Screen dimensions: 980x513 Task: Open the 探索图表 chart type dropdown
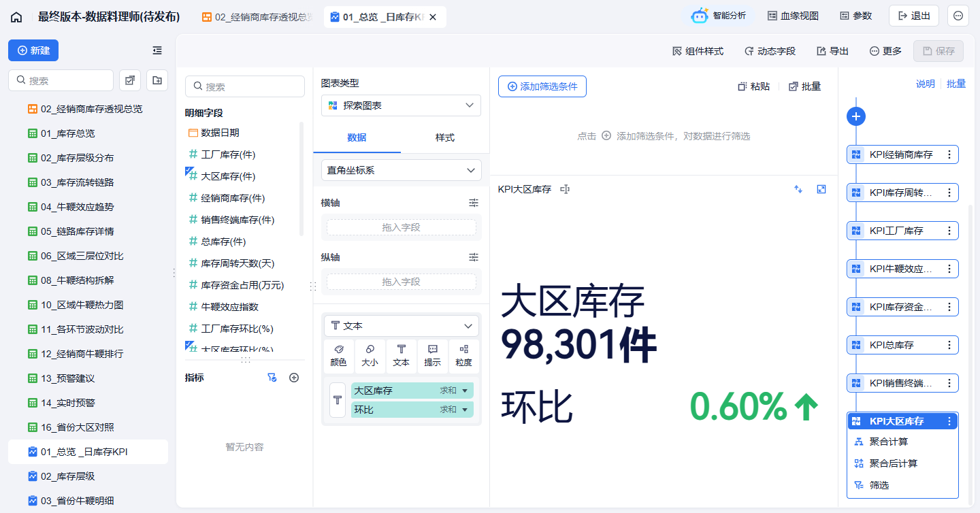pyautogui.click(x=401, y=105)
